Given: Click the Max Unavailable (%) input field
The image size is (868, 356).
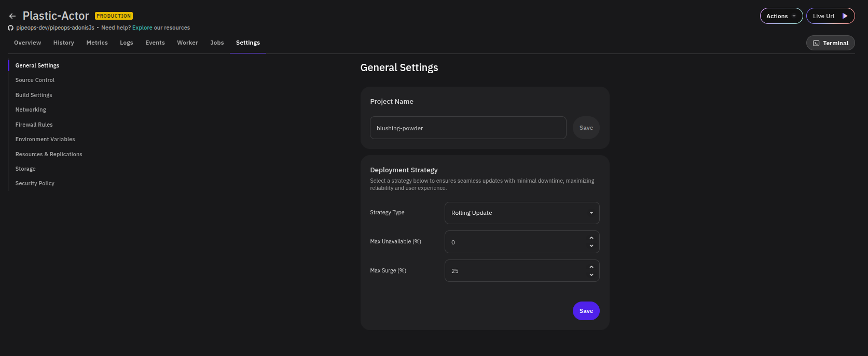Looking at the screenshot, I should pos(522,242).
